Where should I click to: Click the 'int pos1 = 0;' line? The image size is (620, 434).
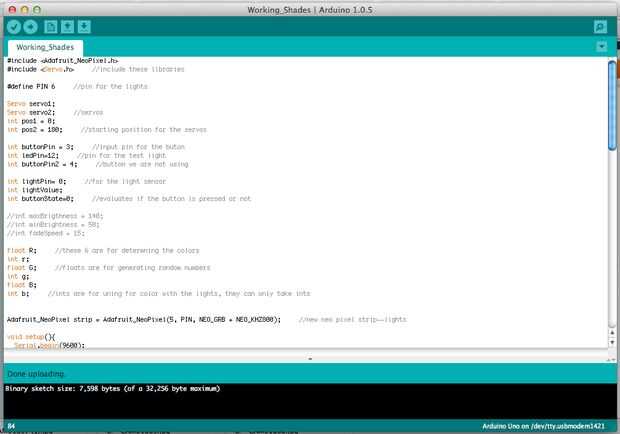[x=31, y=121]
